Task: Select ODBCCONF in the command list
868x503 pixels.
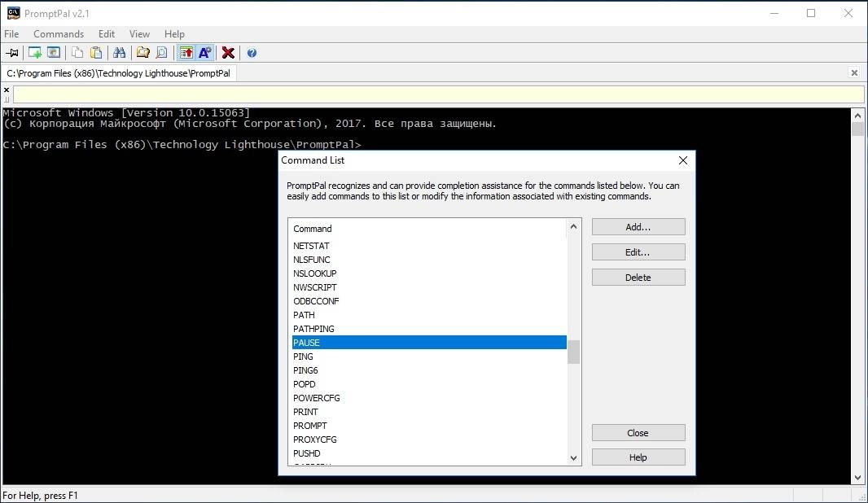Action: point(429,301)
